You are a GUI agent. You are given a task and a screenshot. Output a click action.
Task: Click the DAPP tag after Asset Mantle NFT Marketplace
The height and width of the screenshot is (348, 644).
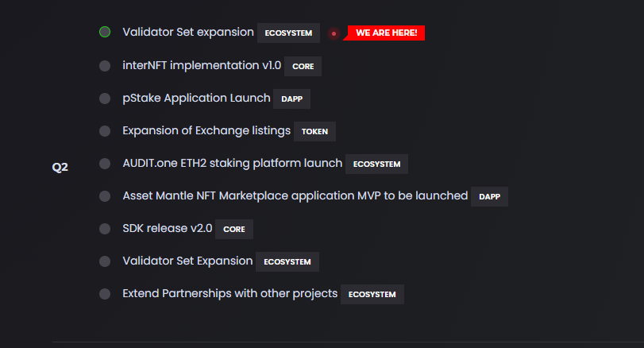(x=489, y=197)
